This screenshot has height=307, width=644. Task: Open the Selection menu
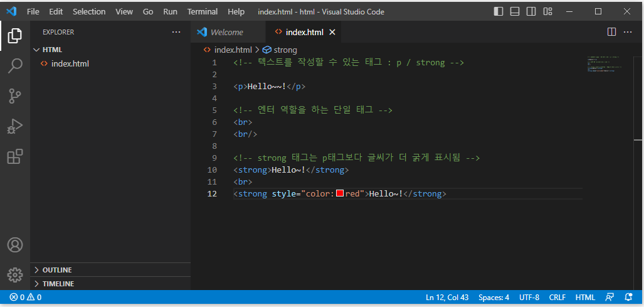pos(89,11)
